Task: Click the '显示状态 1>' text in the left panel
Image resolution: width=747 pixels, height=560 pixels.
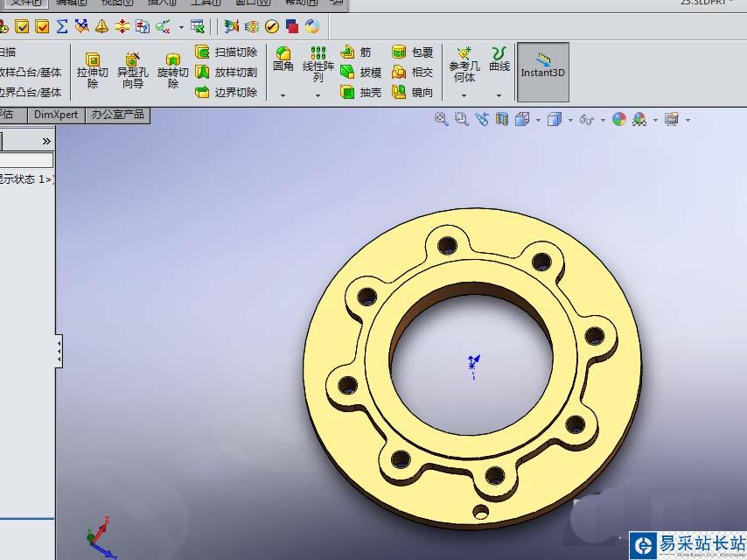Action: click(27, 179)
